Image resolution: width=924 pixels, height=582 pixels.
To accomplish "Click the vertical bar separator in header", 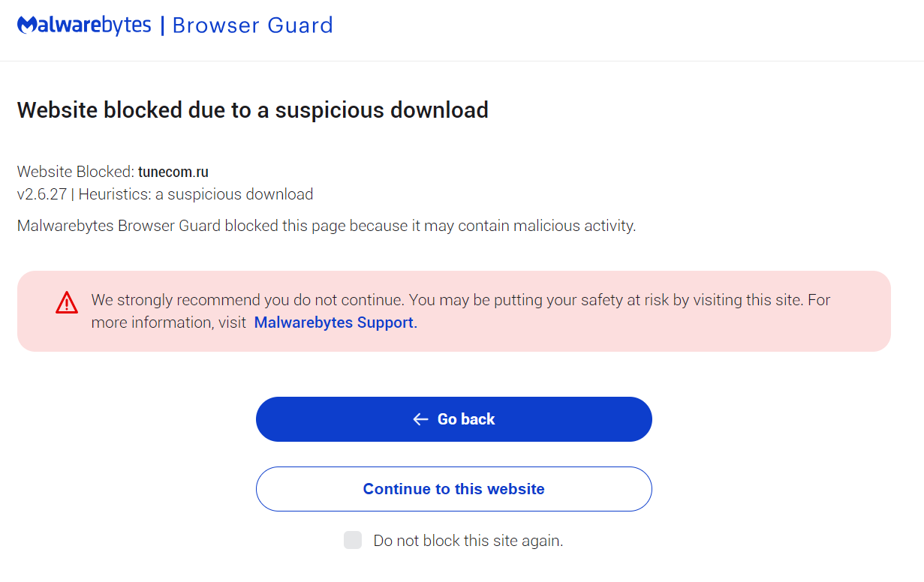I will [161, 25].
